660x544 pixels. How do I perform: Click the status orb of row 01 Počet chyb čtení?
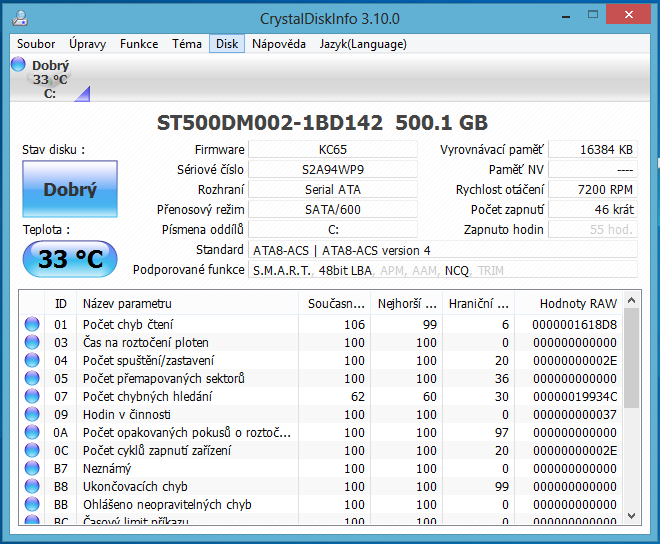32,324
